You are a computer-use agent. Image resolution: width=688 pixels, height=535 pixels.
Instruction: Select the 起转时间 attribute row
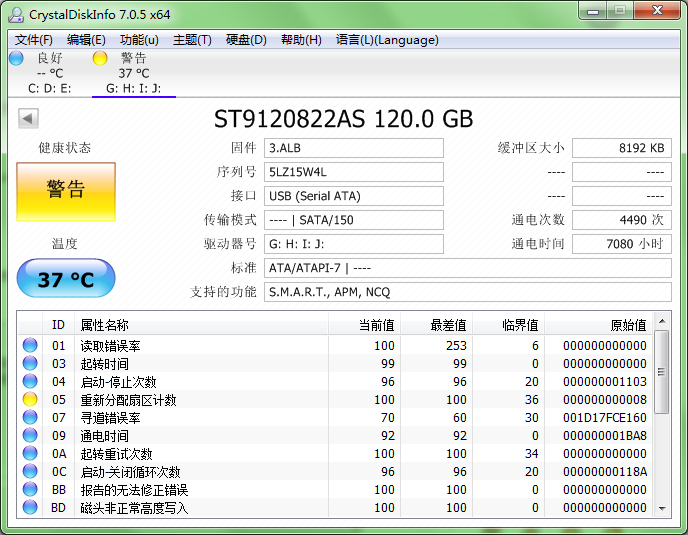pos(335,363)
